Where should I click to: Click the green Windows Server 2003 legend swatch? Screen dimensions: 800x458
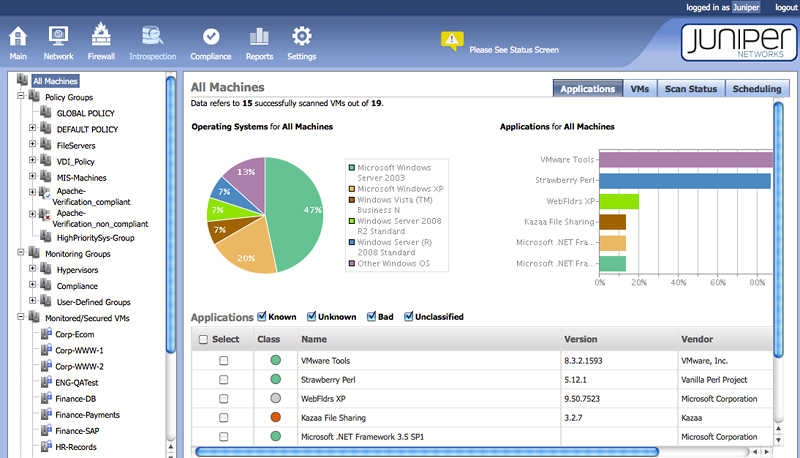(x=350, y=167)
